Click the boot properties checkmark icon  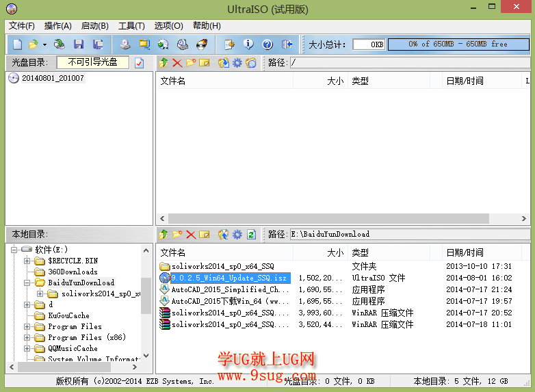[139, 63]
